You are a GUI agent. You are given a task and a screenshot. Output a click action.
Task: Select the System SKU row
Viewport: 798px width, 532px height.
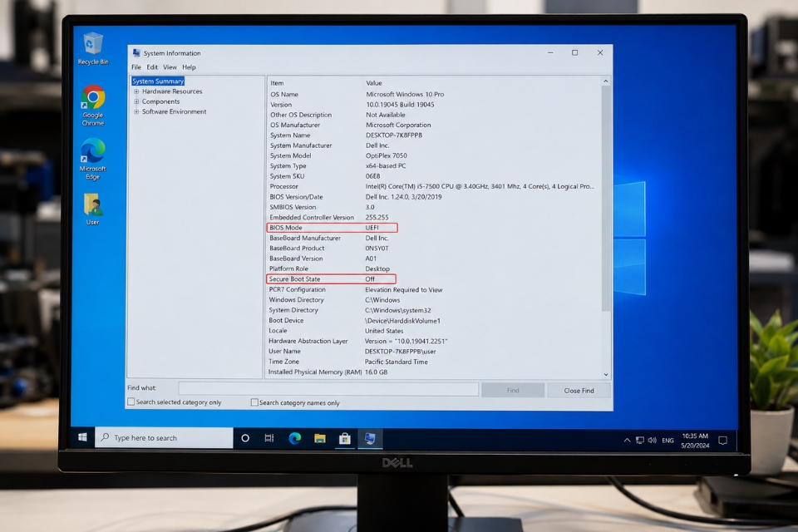pos(433,176)
